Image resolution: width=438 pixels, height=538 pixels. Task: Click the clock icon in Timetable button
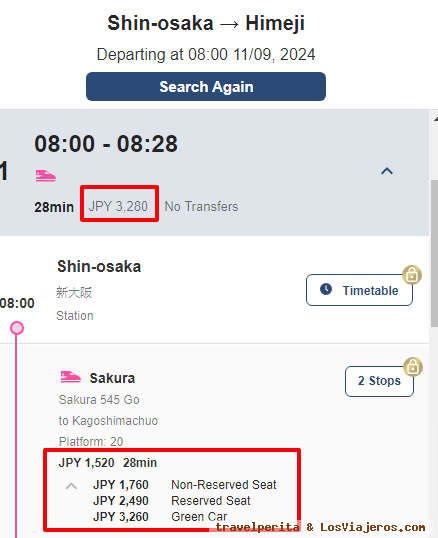pyautogui.click(x=326, y=289)
